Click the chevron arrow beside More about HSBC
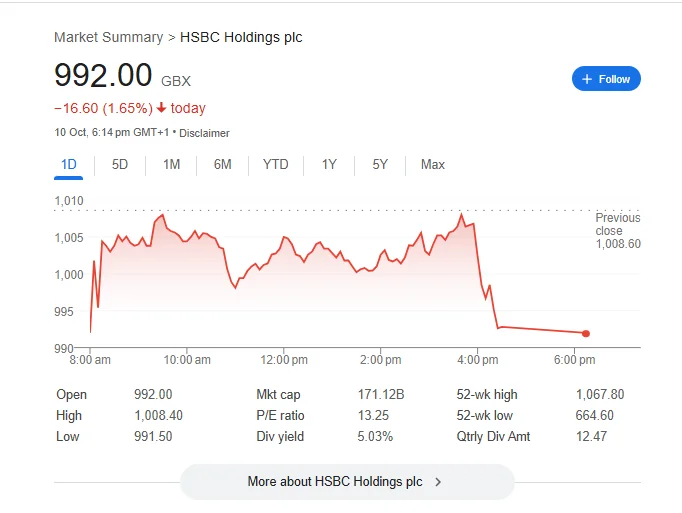The image size is (682, 513). tap(438, 482)
